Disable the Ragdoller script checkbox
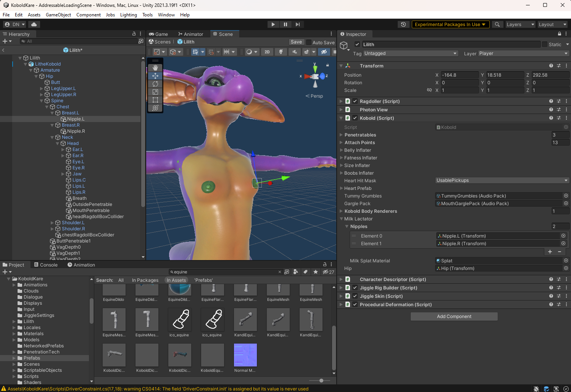The image size is (571, 392). click(355, 101)
